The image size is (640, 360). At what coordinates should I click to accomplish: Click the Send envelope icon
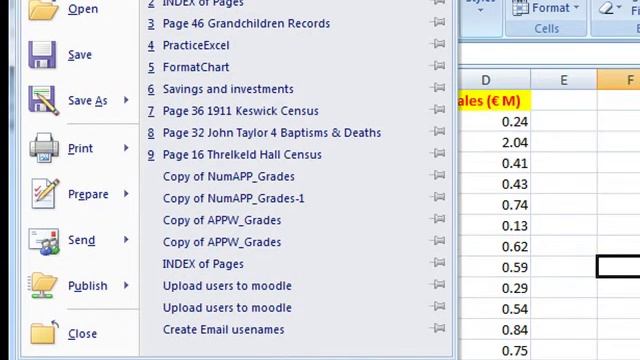coord(44,241)
